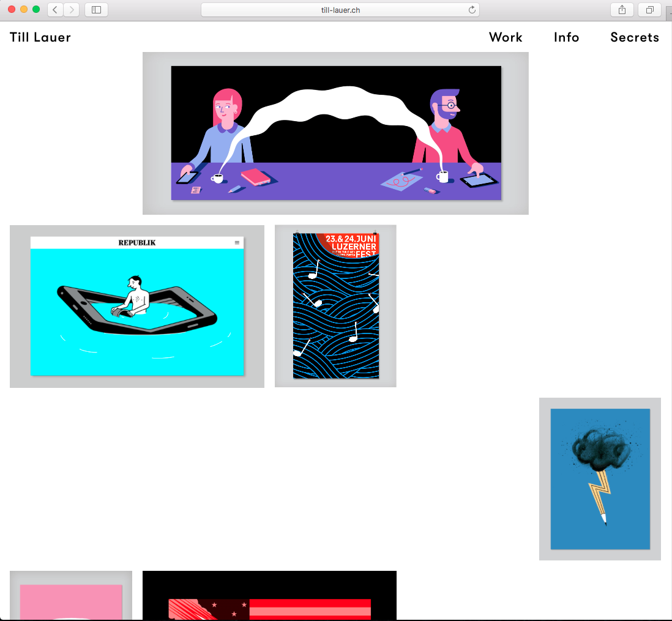Open the Republik phone boat illustration
Image resolution: width=672 pixels, height=621 pixels.
(137, 307)
